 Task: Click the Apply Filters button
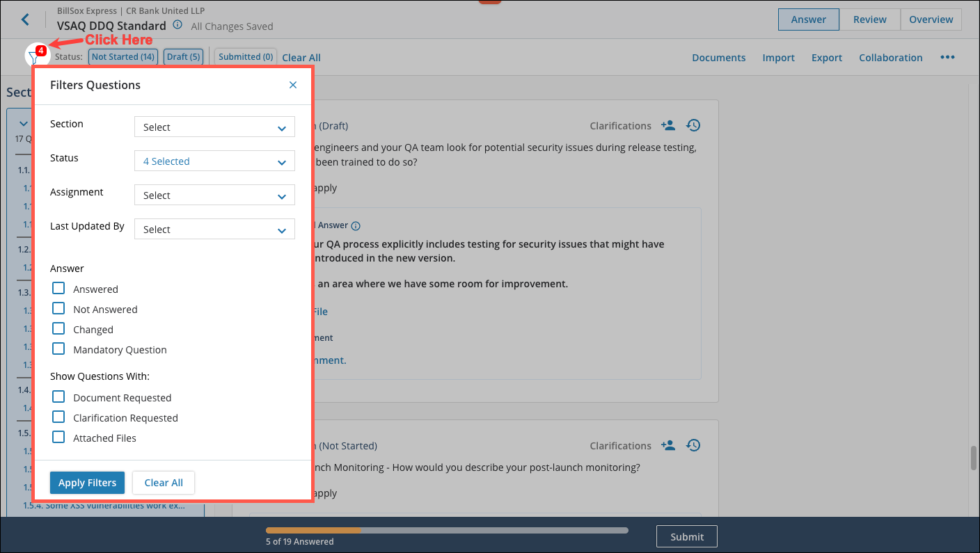[87, 483]
